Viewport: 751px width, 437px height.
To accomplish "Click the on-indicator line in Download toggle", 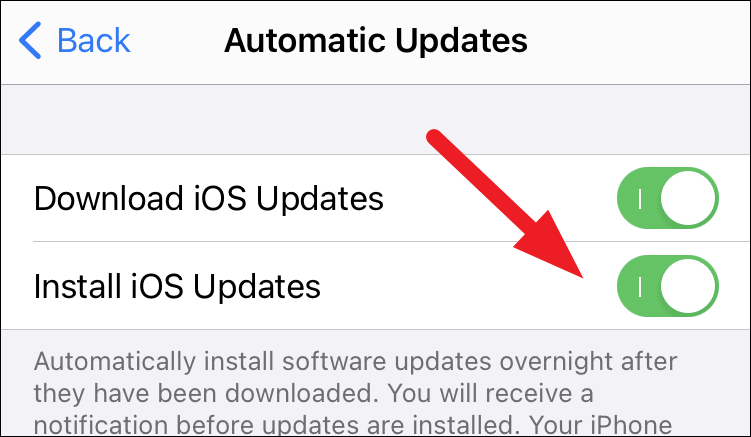I will 640,198.
